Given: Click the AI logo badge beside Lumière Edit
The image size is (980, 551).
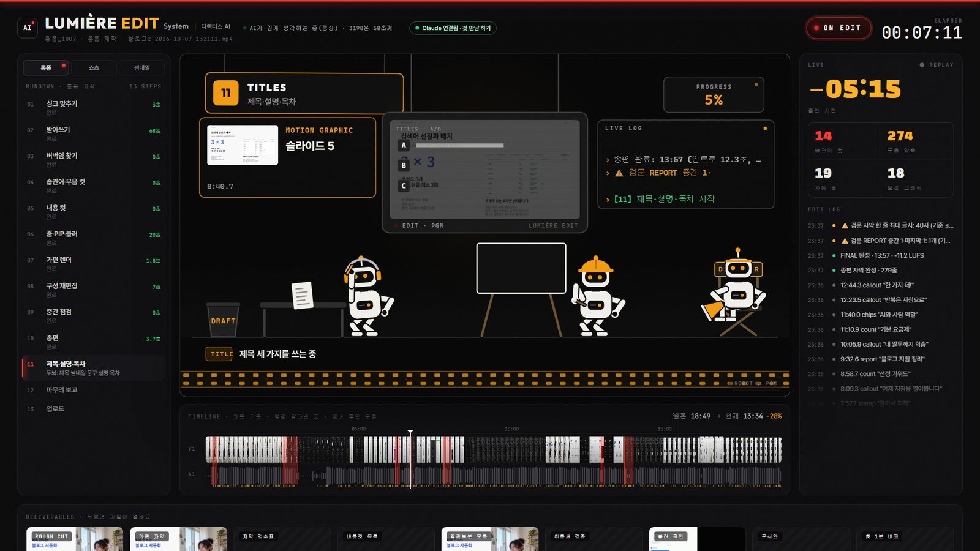Looking at the screenshot, I should 28,28.
